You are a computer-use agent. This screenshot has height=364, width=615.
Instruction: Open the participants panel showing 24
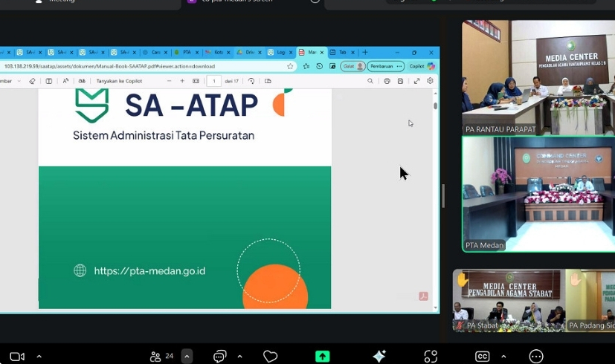[161, 356]
